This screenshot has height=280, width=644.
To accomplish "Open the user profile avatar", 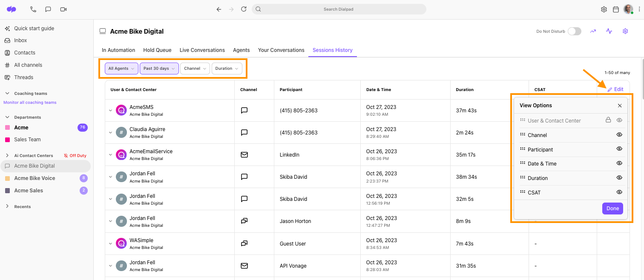I will (628, 9).
